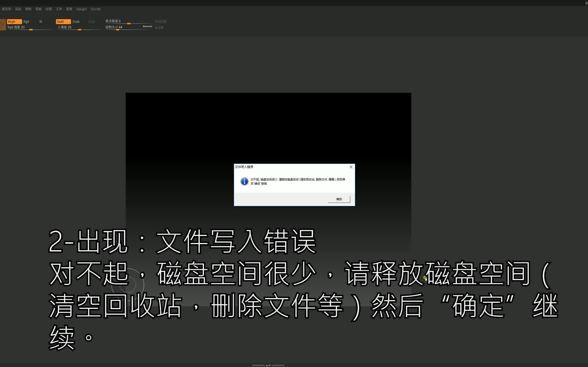Viewport: 588px width, 367px height.
Task: Select the Zadd sculpting mode
Action: point(63,21)
